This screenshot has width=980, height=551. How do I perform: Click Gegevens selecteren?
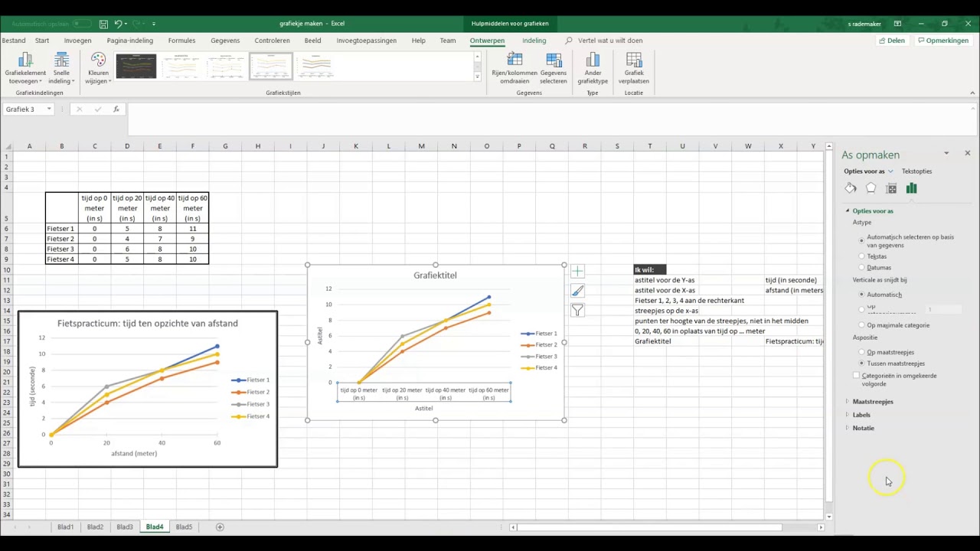coord(554,69)
